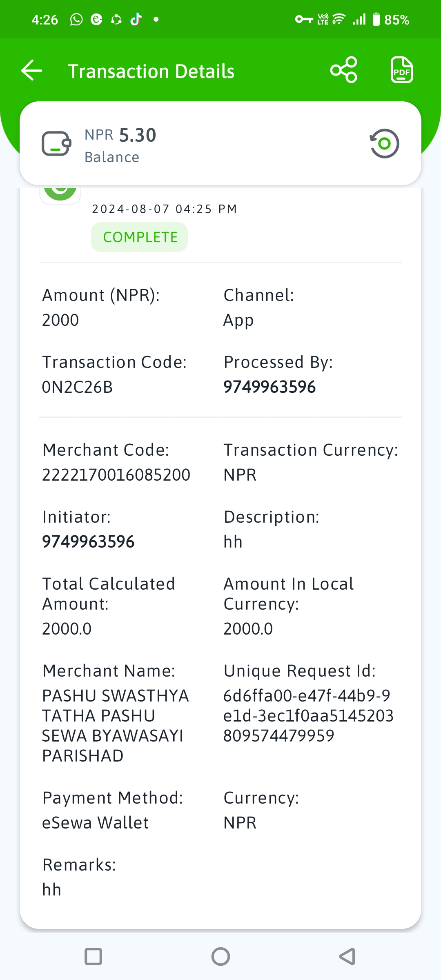This screenshot has width=441, height=980.
Task: Tap the Android back triangle
Action: (x=347, y=956)
